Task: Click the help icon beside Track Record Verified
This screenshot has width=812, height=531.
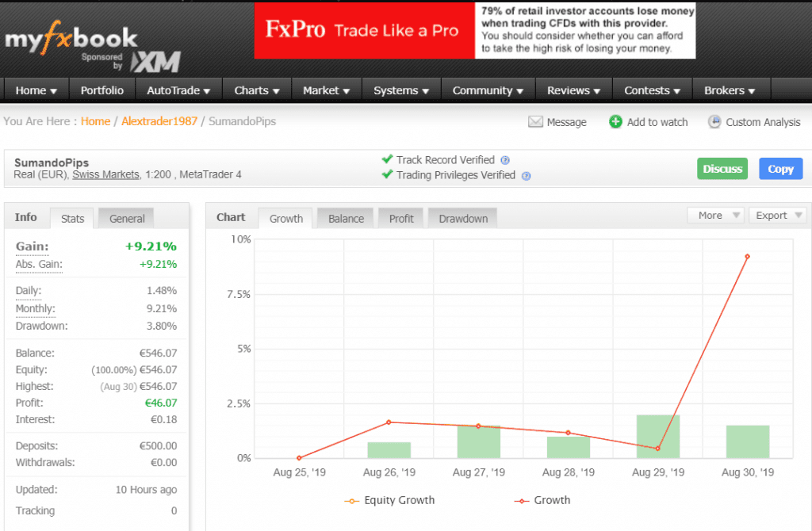Action: click(x=504, y=159)
